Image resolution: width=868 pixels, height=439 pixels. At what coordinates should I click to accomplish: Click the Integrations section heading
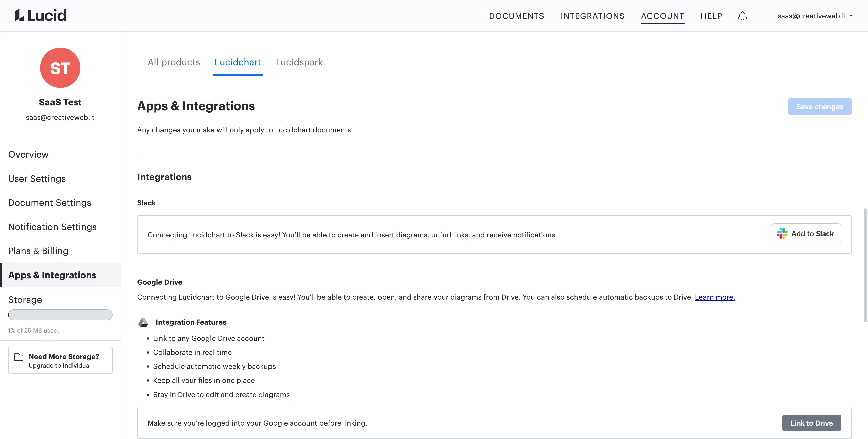tap(165, 177)
